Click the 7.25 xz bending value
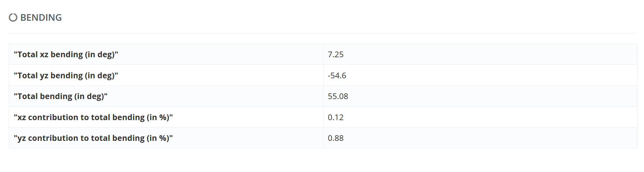This screenshot has height=172, width=644. click(335, 54)
